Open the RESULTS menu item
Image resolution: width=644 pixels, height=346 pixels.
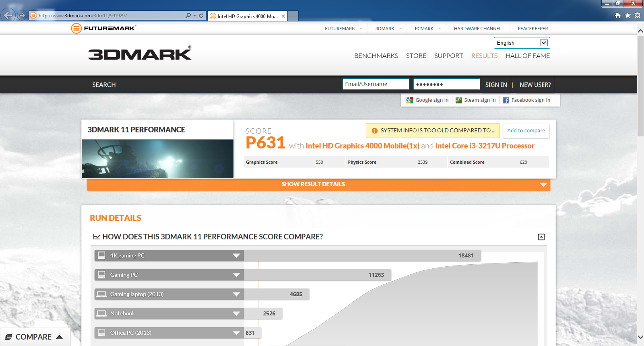point(484,56)
